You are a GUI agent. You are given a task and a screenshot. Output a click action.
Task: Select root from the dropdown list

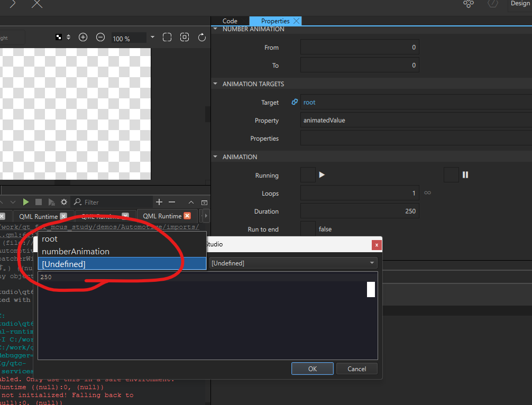pos(122,239)
